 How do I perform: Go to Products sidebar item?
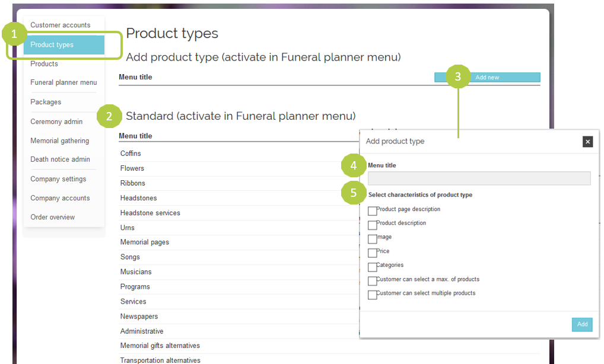click(44, 64)
